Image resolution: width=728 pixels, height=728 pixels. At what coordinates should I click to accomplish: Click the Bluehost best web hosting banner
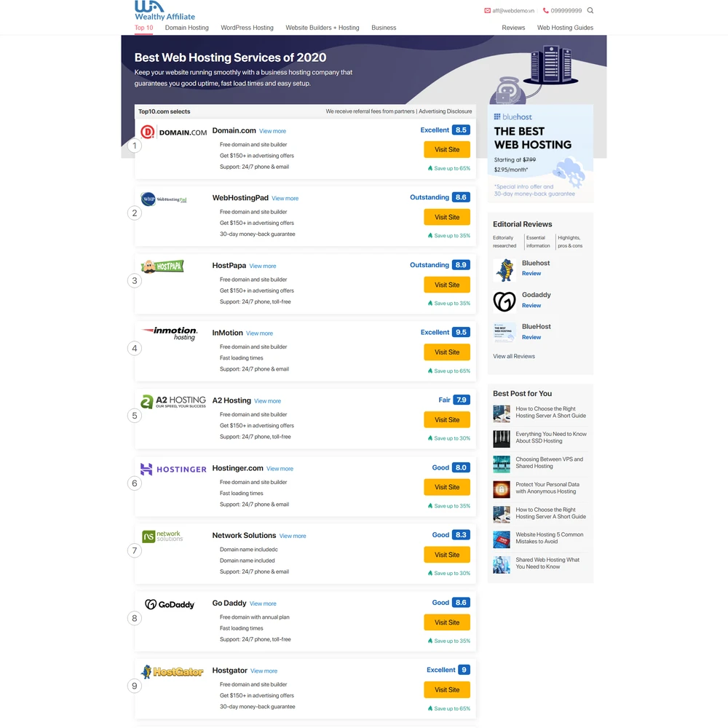point(540,154)
